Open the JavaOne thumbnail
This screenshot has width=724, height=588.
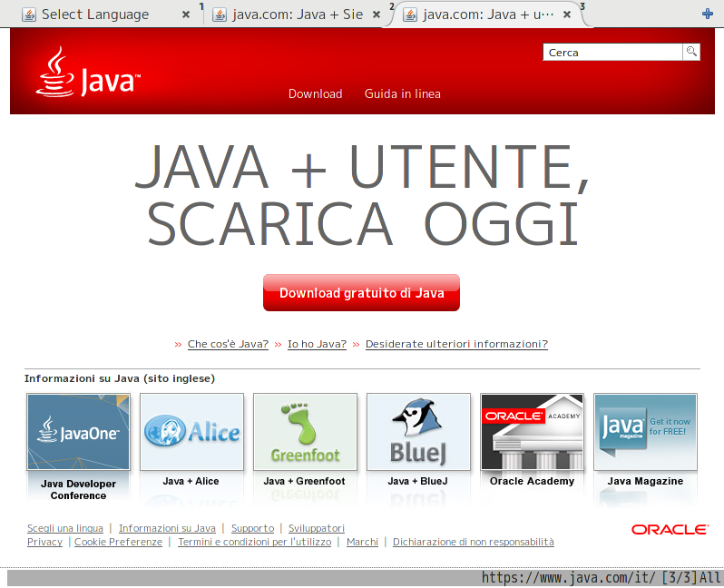(79, 432)
